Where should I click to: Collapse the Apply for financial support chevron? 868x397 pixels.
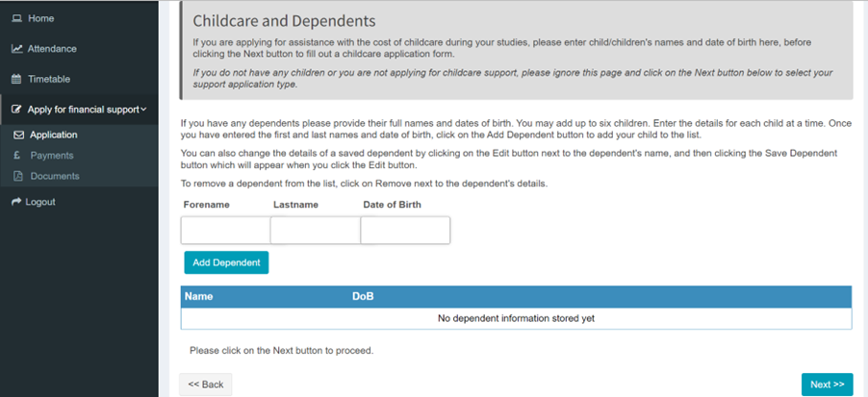pyautogui.click(x=144, y=110)
